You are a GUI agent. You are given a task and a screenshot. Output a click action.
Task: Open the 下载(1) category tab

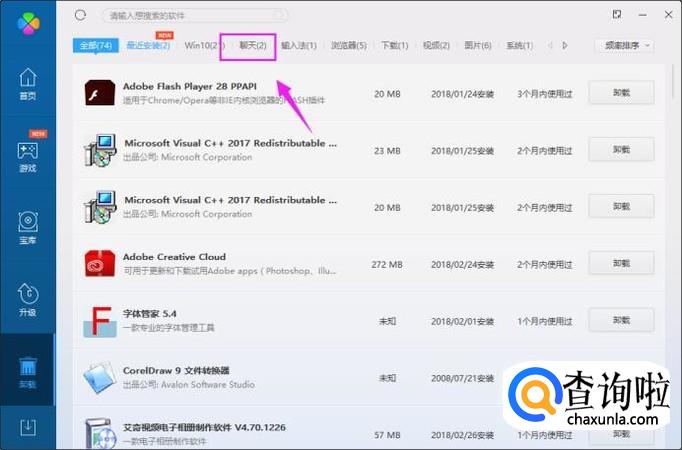394,45
